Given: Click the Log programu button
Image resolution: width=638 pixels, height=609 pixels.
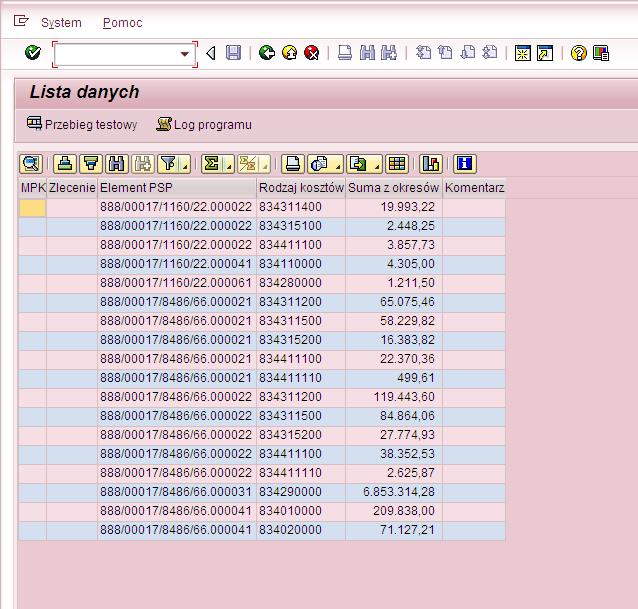Looking at the screenshot, I should coord(204,124).
